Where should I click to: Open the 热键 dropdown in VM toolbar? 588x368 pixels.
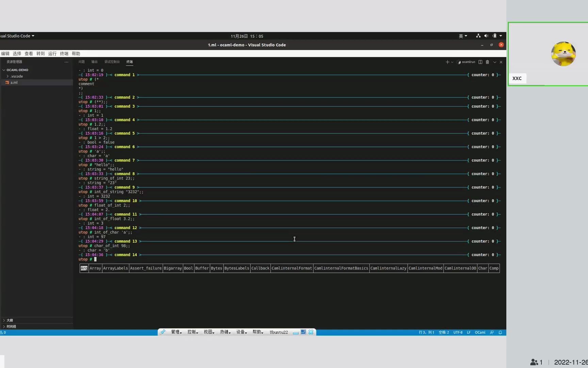(x=225, y=332)
